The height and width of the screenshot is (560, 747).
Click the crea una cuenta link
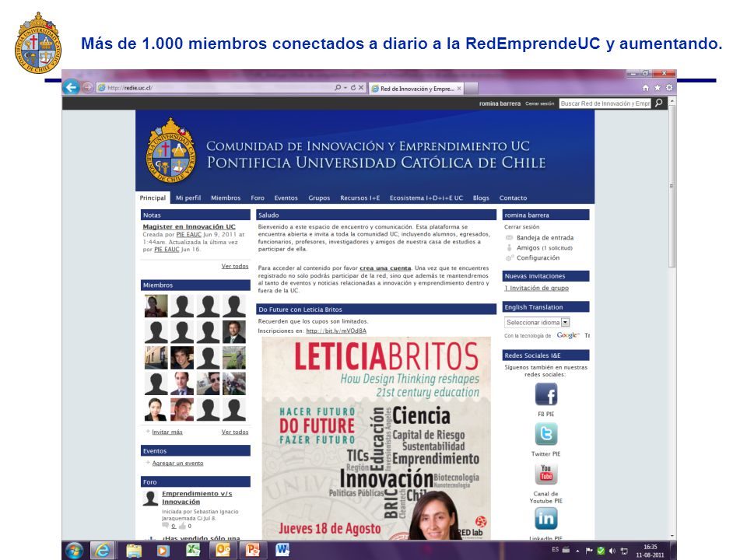[385, 268]
